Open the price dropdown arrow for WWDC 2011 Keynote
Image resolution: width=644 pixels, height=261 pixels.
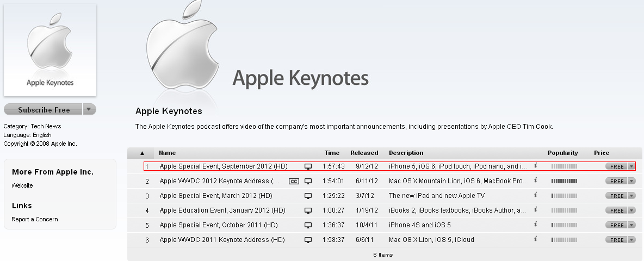click(631, 240)
